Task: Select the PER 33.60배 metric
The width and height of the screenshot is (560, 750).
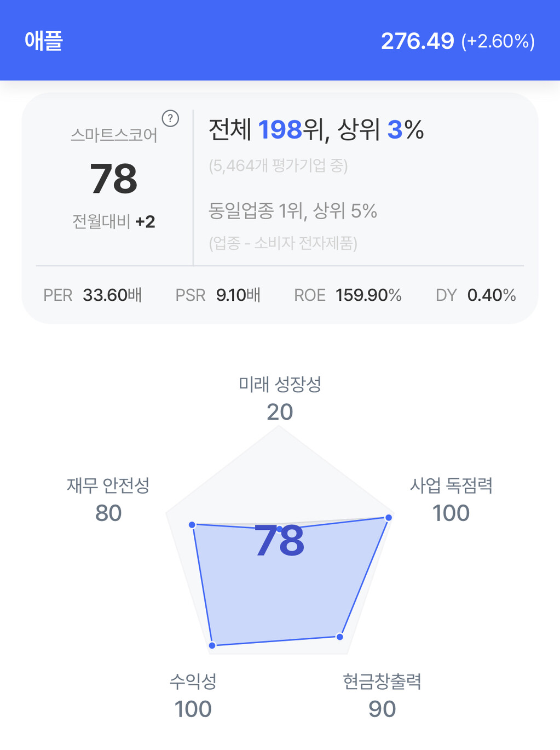Action: [93, 295]
